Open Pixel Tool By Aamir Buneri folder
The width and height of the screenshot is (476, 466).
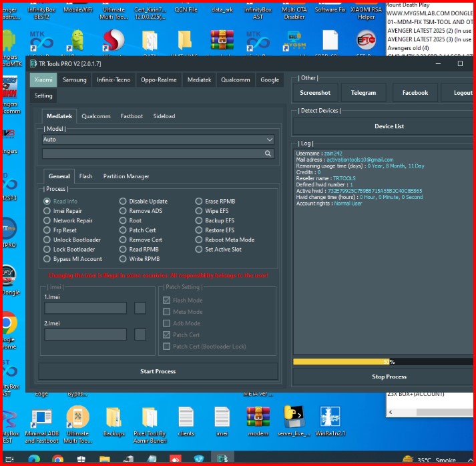coord(150,417)
